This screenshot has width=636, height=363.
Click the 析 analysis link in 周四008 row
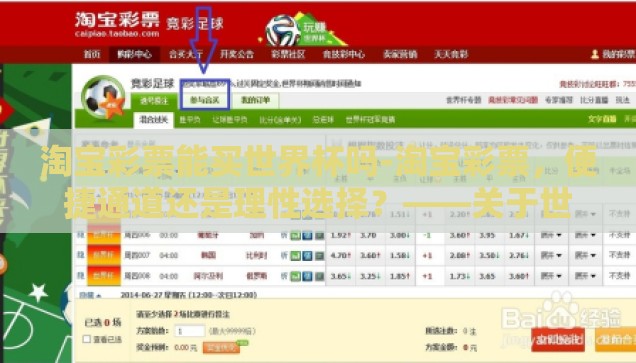click(284, 276)
